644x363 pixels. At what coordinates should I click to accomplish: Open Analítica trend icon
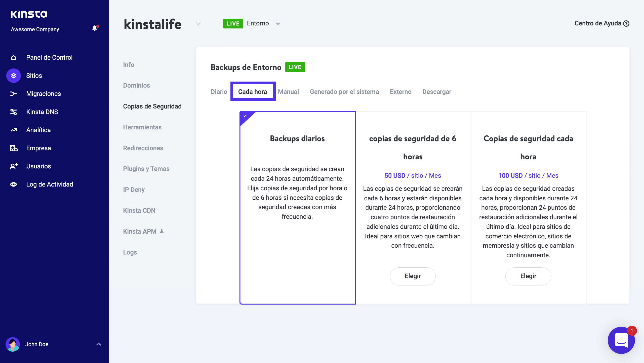(x=14, y=130)
